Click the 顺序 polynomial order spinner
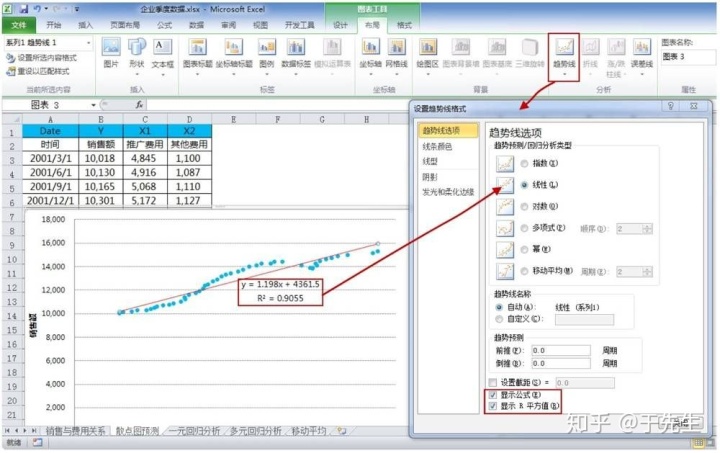This screenshot has height=453, width=720. pyautogui.click(x=647, y=228)
